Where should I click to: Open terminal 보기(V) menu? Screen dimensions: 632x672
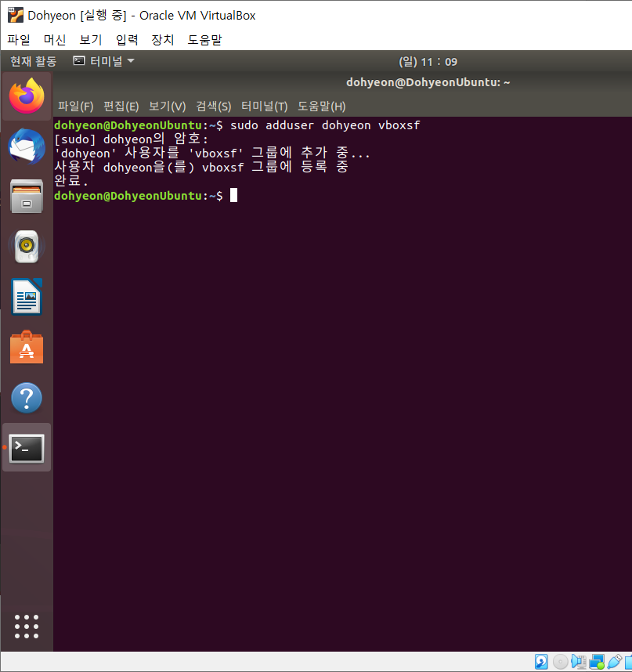coord(167,107)
